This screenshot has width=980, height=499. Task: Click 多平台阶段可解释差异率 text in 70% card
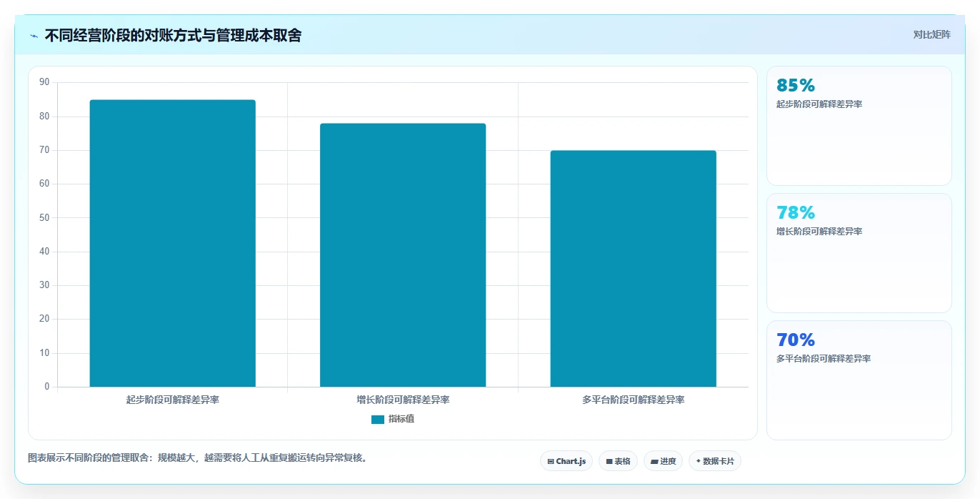pos(824,359)
